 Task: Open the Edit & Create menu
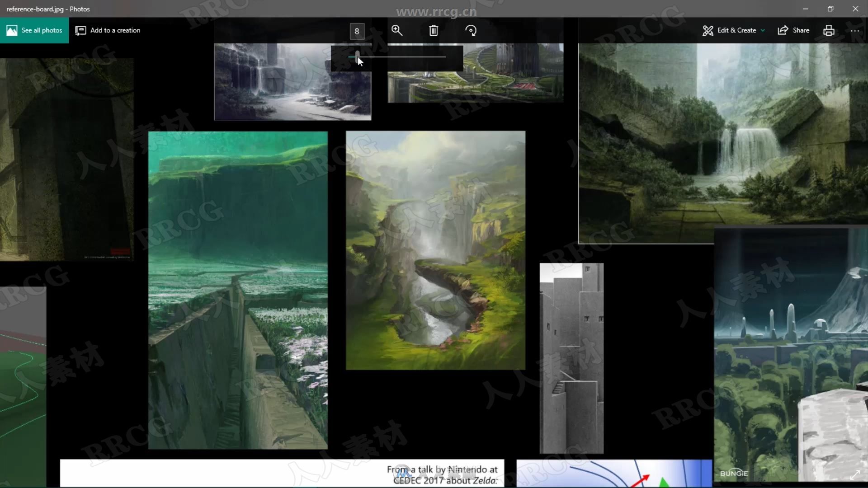tap(733, 30)
